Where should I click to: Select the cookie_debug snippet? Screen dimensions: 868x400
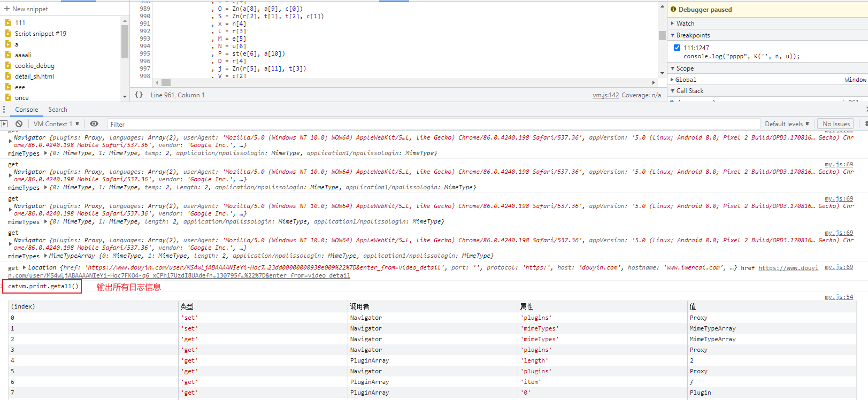click(35, 66)
